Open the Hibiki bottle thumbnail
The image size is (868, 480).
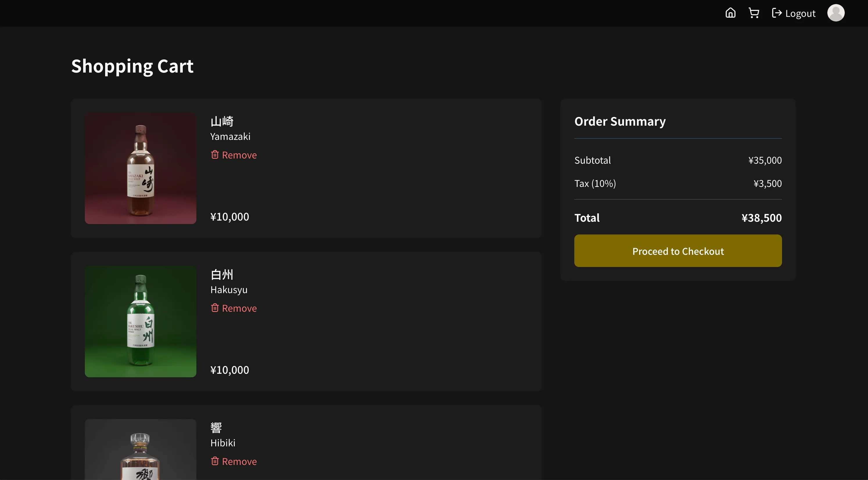tap(141, 451)
